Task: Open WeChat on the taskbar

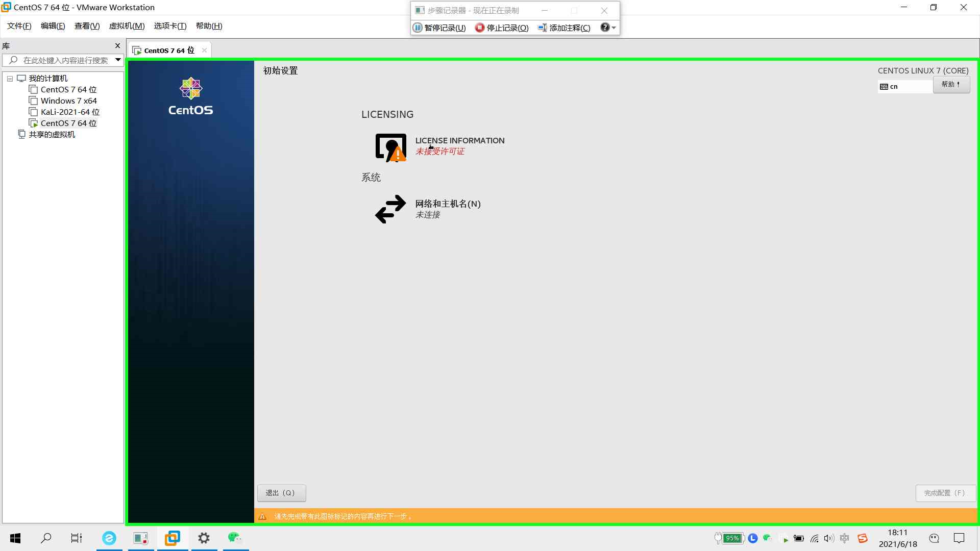Action: [x=234, y=538]
